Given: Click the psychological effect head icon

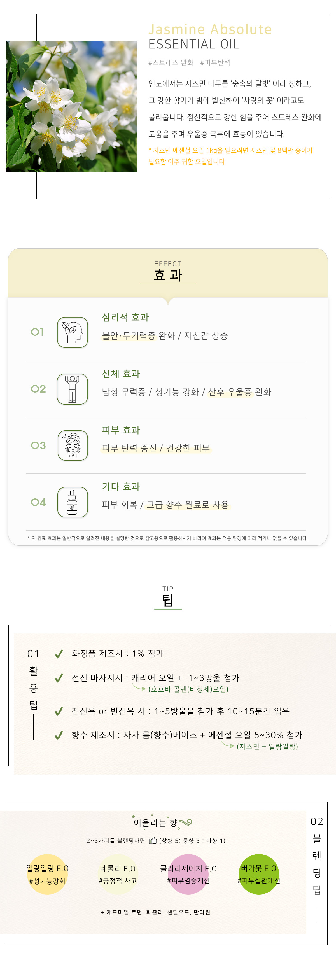Looking at the screenshot, I should pyautogui.click(x=72, y=332).
